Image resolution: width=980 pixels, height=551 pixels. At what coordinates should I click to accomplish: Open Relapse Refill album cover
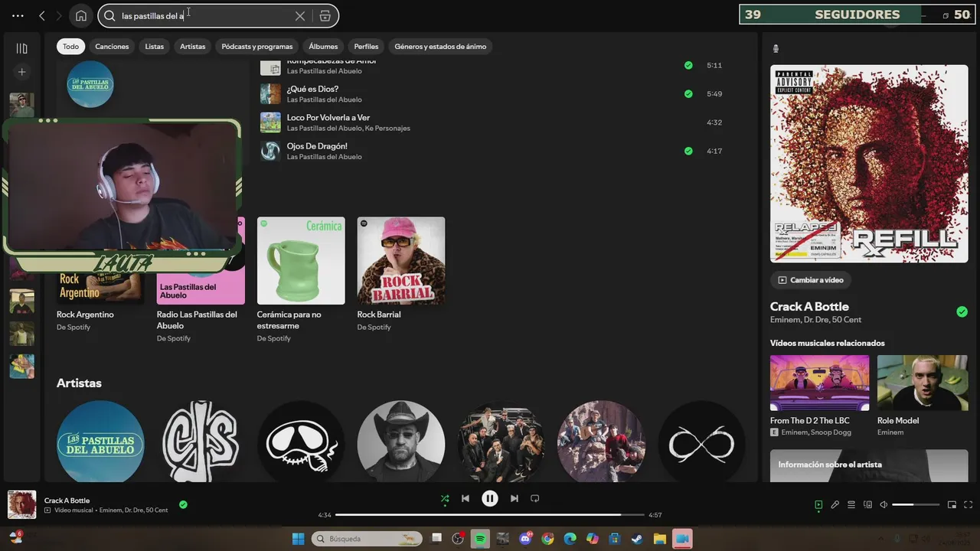coord(869,164)
